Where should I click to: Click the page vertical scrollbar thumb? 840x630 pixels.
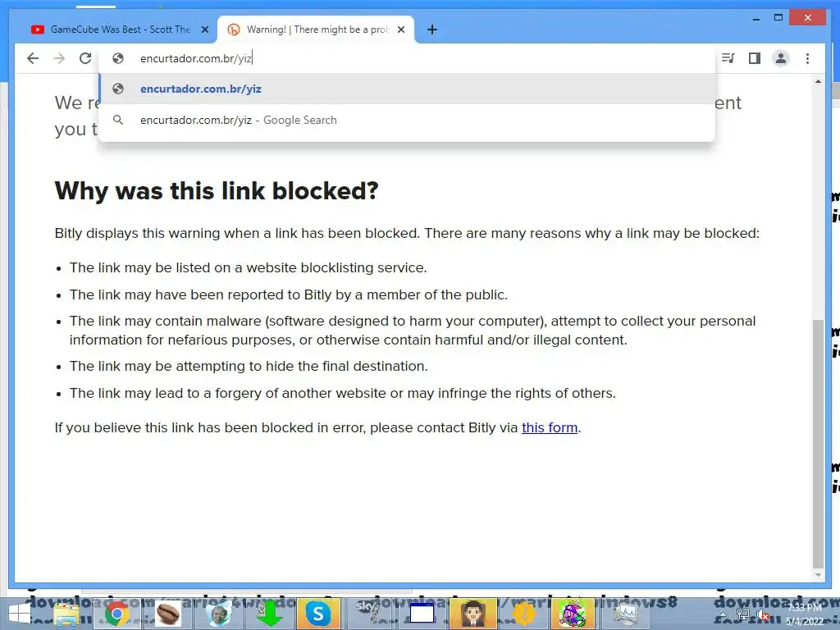point(818,443)
